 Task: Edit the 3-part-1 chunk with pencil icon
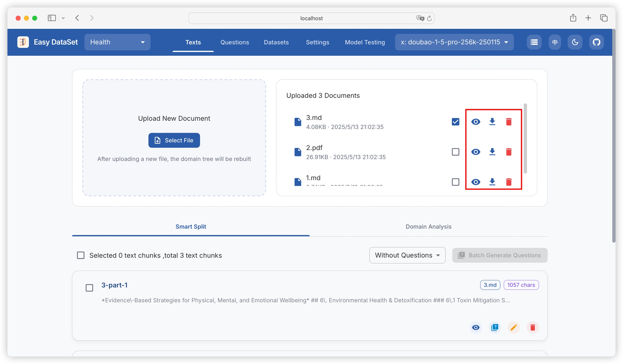[x=513, y=327]
